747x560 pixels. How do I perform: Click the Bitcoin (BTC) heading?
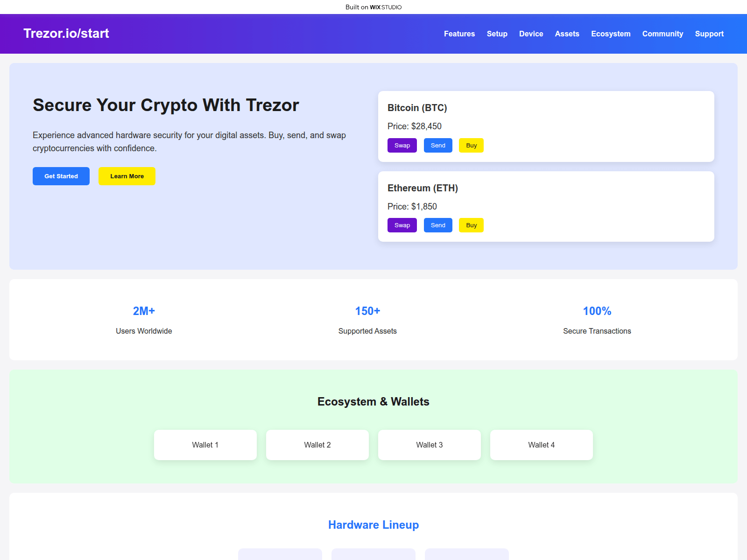point(417,108)
